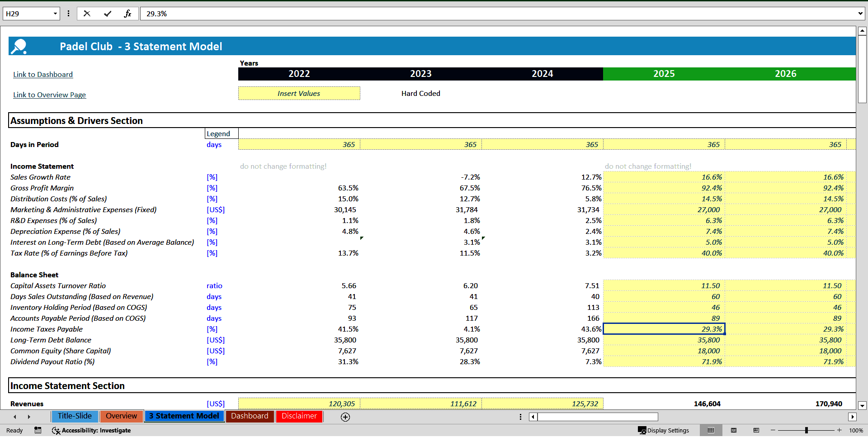Switch to Page Break Preview
Image resolution: width=868 pixels, height=437 pixels.
756,430
